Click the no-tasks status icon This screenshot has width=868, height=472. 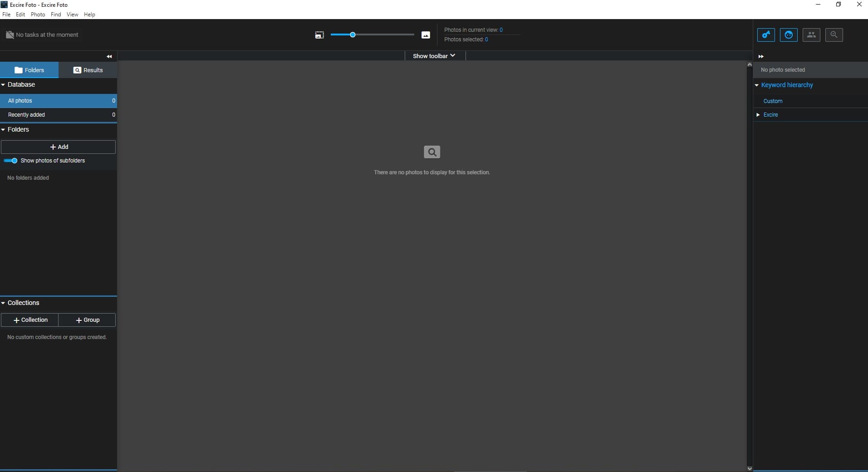click(10, 35)
